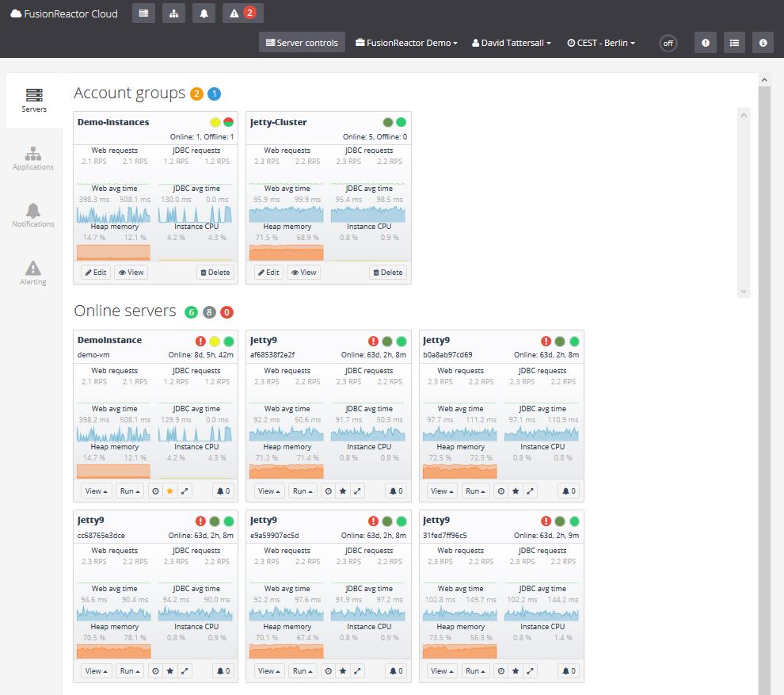Expand the Jetty9 cc68765e3dce card
This screenshot has width=784, height=695.
pyautogui.click(x=185, y=671)
